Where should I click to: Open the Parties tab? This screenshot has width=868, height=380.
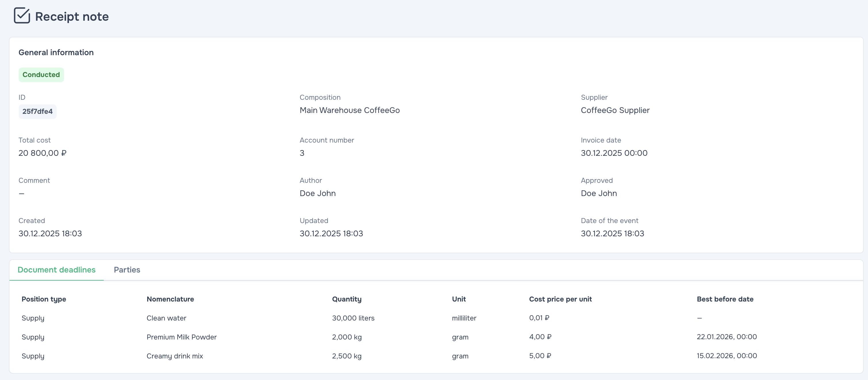pyautogui.click(x=127, y=270)
